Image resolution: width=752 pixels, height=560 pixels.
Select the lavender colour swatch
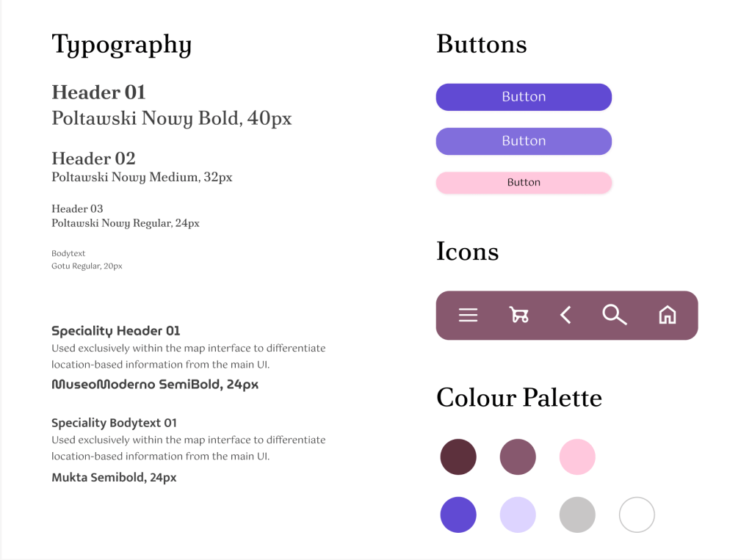click(518, 514)
